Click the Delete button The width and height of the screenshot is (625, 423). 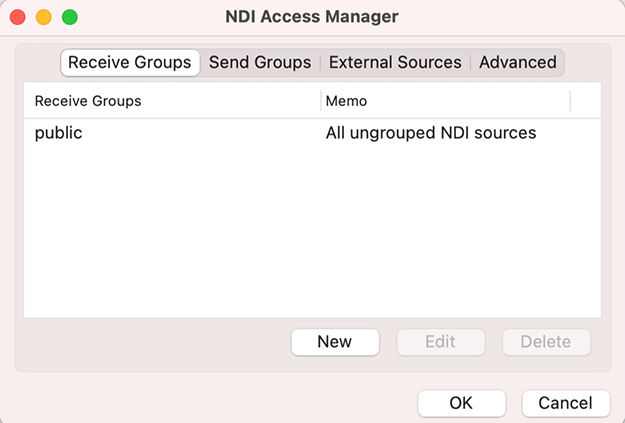(x=546, y=342)
